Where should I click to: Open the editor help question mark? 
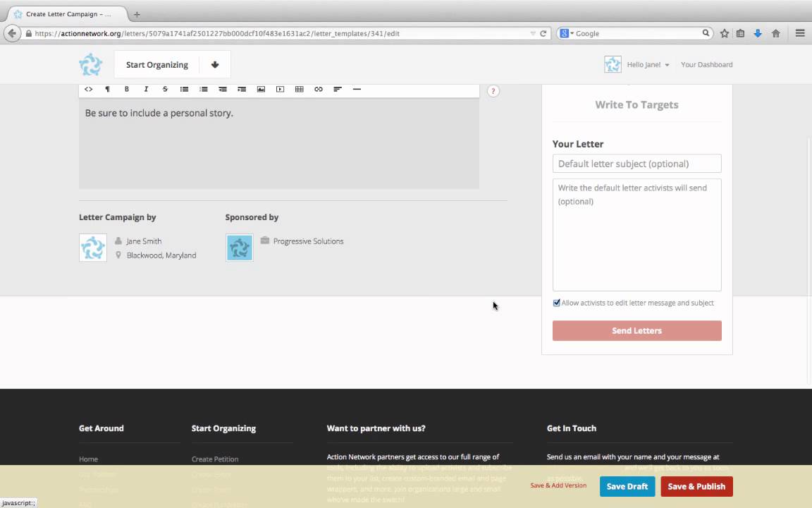click(x=493, y=91)
